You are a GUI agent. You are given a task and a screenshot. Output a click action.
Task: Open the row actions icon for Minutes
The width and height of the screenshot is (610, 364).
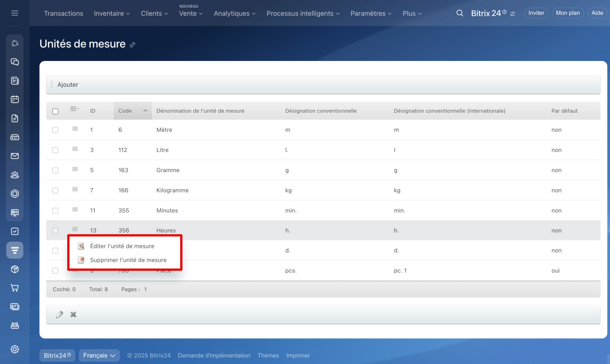tap(75, 209)
